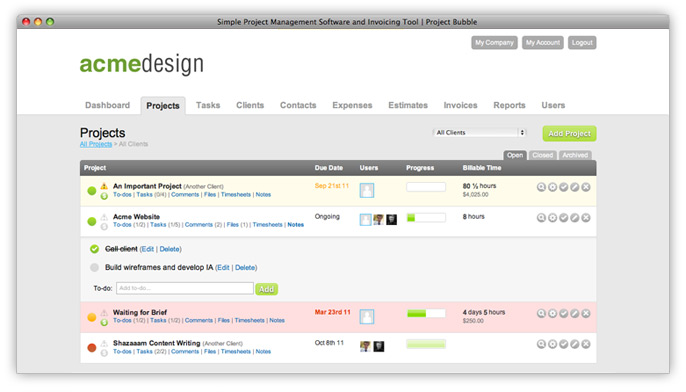Click the All Projects breadcrumb link

pyautogui.click(x=96, y=144)
